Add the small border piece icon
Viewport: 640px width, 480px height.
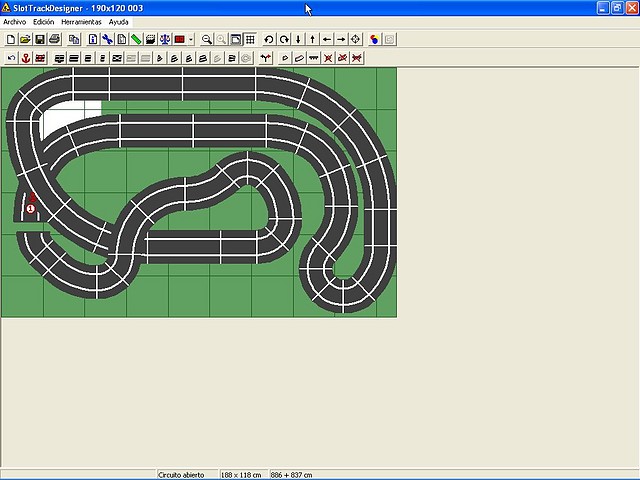click(x=285, y=58)
